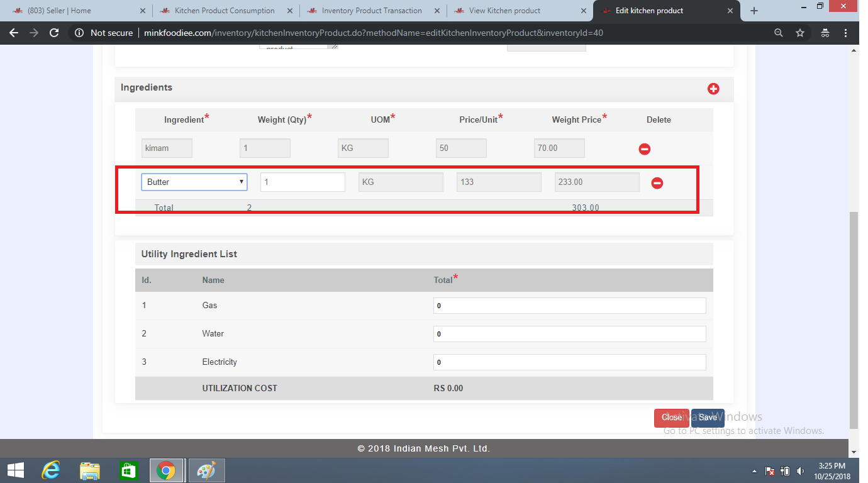Go forward in browser history

(34, 33)
